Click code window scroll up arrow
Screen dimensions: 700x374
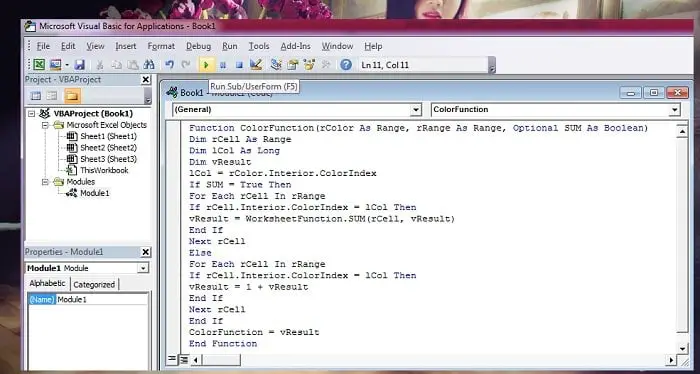click(682, 131)
